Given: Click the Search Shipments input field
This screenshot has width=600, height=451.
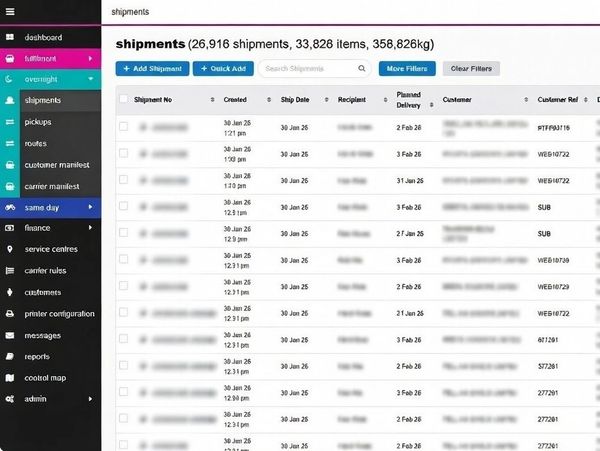Looking at the screenshot, I should (x=308, y=69).
